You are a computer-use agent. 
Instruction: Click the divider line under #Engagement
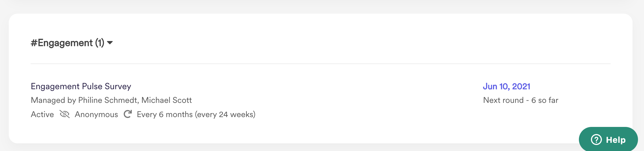click(x=320, y=64)
